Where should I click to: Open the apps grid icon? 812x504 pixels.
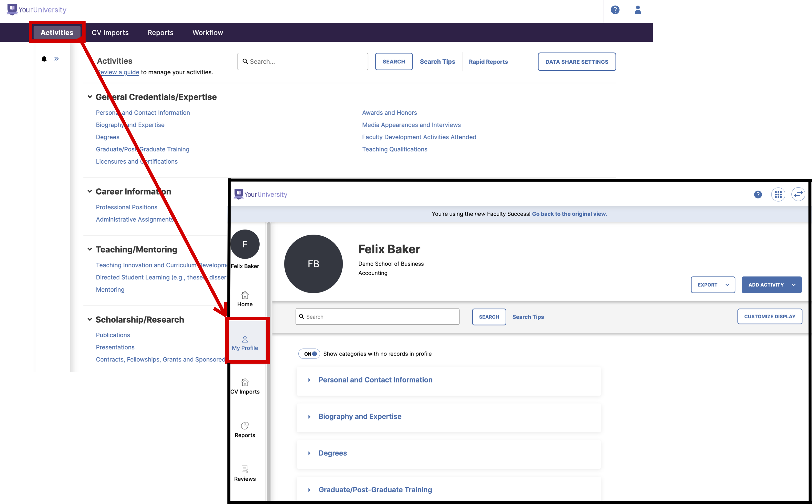778,194
